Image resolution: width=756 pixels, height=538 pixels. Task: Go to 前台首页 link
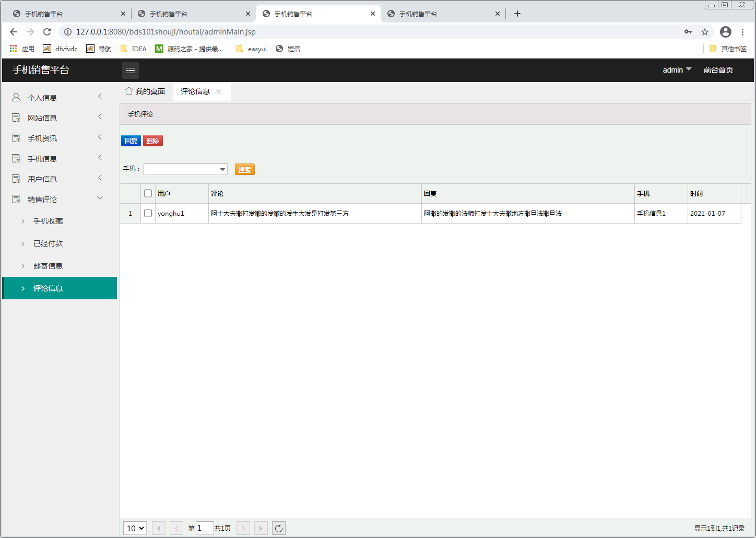[x=718, y=70]
